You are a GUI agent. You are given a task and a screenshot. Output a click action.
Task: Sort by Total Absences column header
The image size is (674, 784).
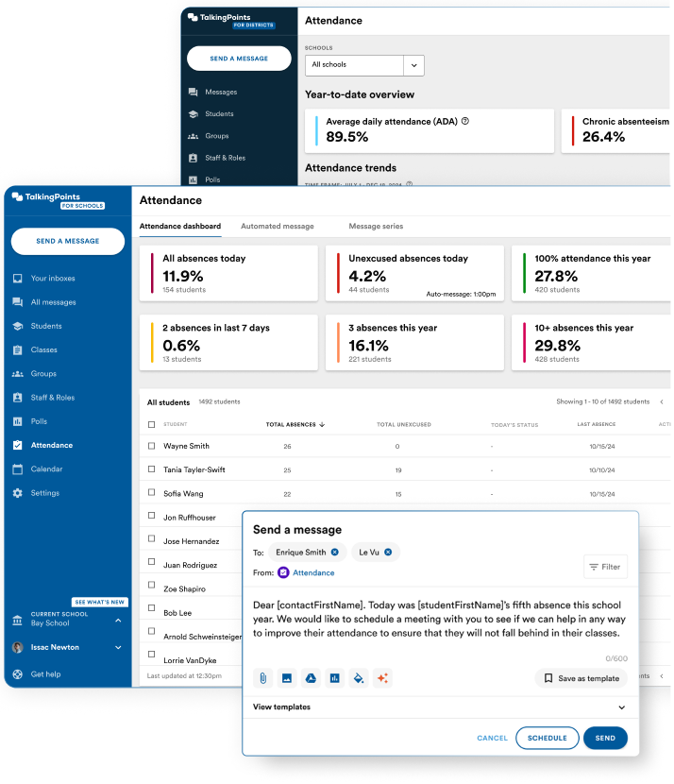tap(295, 425)
